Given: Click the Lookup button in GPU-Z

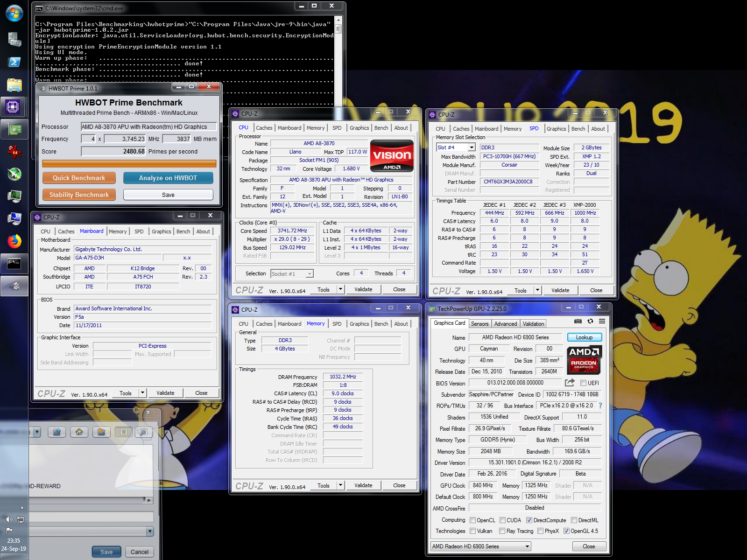Looking at the screenshot, I should [x=584, y=337].
